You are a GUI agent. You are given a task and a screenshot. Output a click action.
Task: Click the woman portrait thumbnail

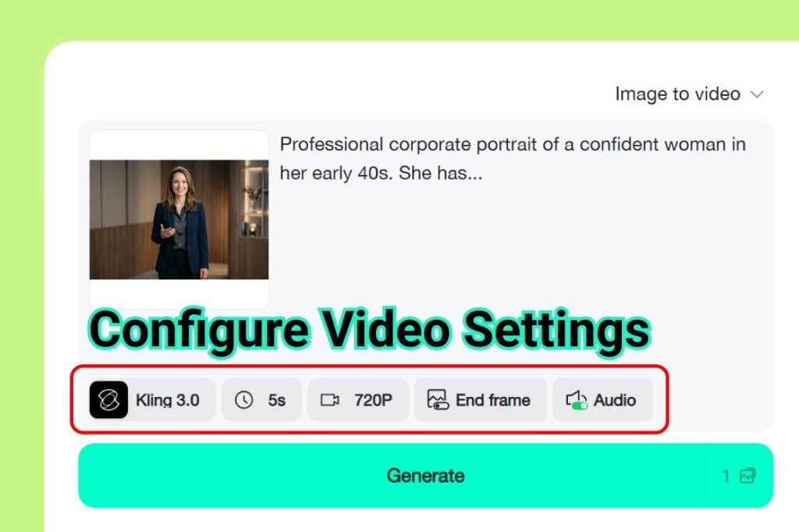point(178,218)
